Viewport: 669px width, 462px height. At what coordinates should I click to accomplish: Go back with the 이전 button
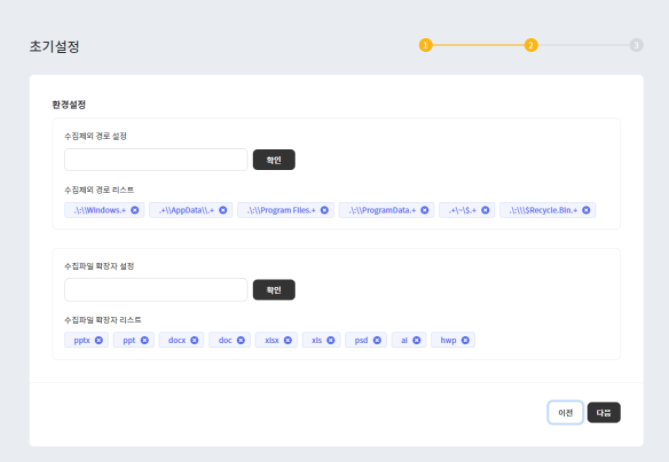[565, 412]
